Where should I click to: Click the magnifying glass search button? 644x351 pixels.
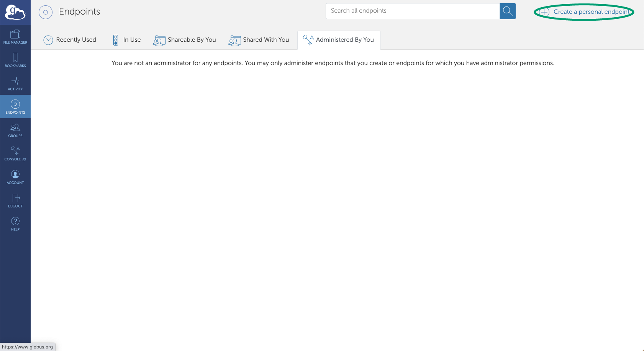click(508, 11)
